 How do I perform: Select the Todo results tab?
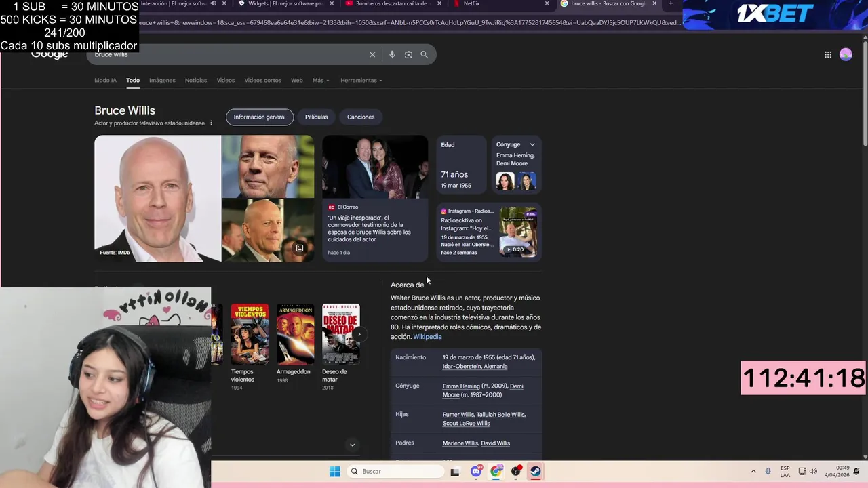(x=133, y=80)
